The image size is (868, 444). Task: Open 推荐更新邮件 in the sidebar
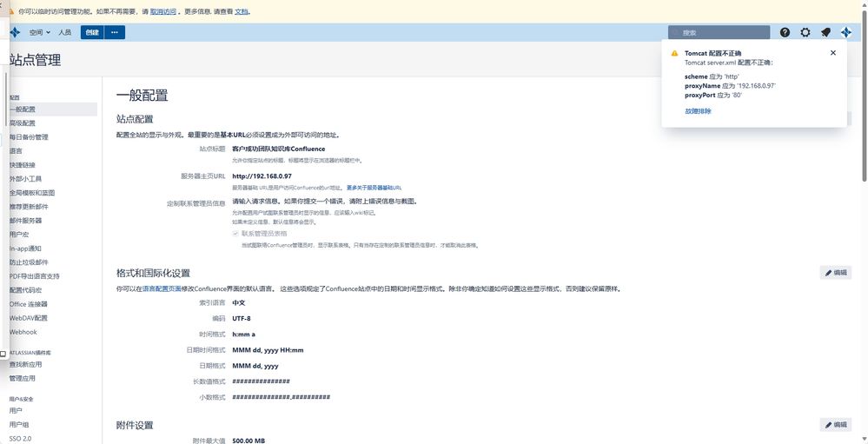click(29, 207)
